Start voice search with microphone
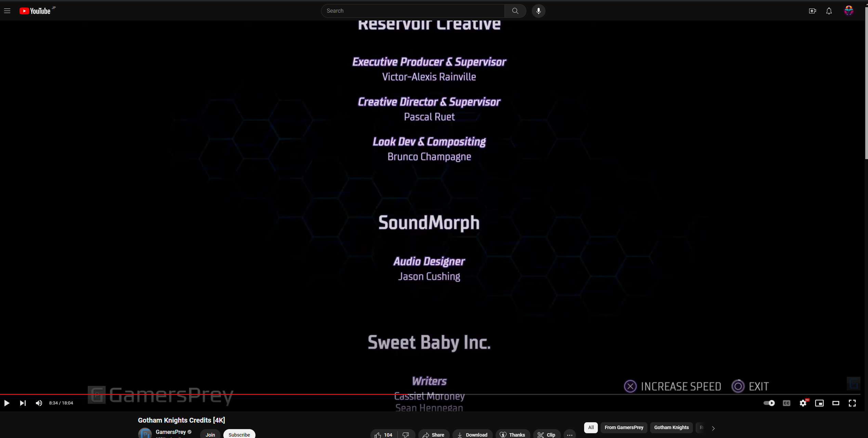This screenshot has height=438, width=868. coord(539,11)
